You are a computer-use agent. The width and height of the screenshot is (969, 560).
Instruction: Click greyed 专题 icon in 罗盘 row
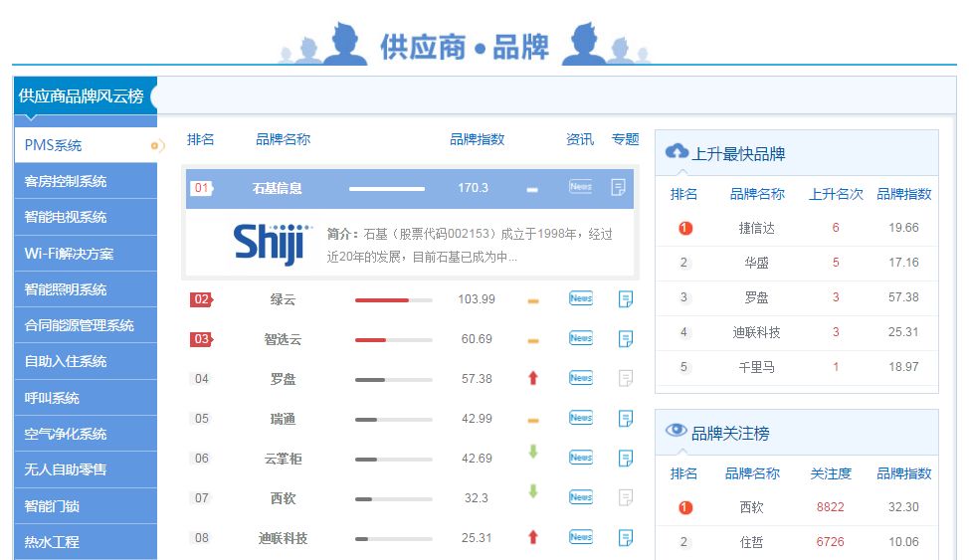tap(626, 378)
